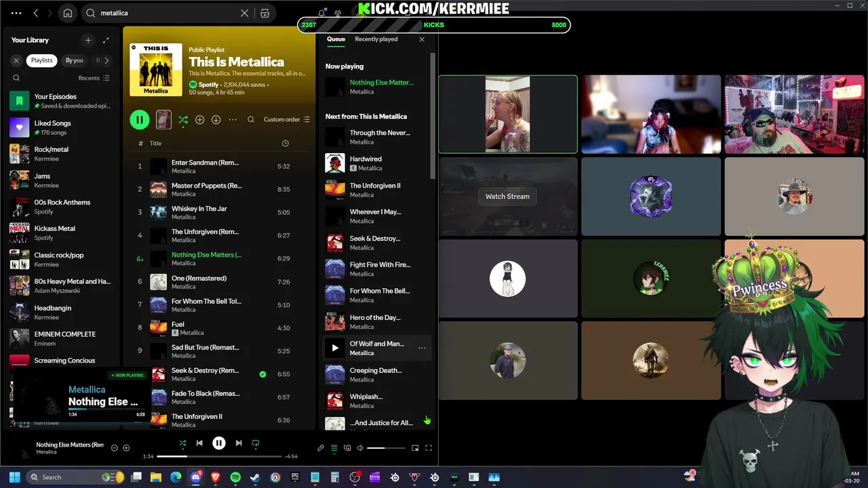Viewport: 868px width, 488px height.
Task: Click Watch Stream in the call window
Action: (x=507, y=197)
